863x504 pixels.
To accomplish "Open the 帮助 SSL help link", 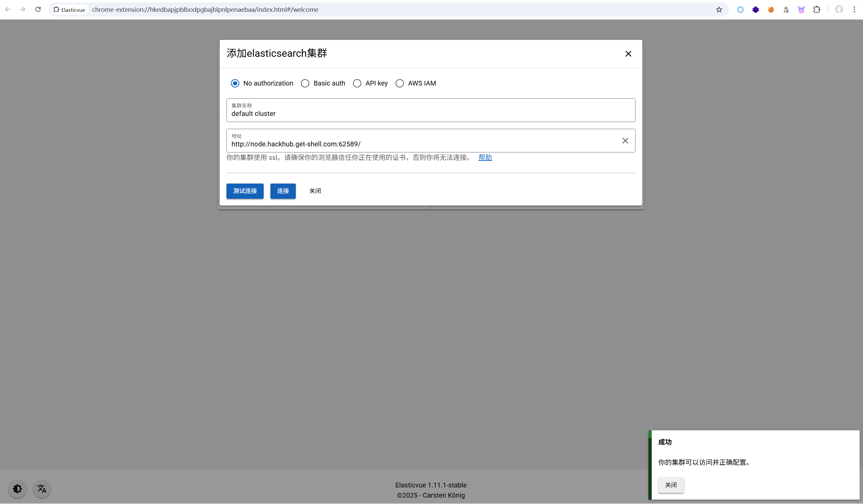I will coord(485,158).
